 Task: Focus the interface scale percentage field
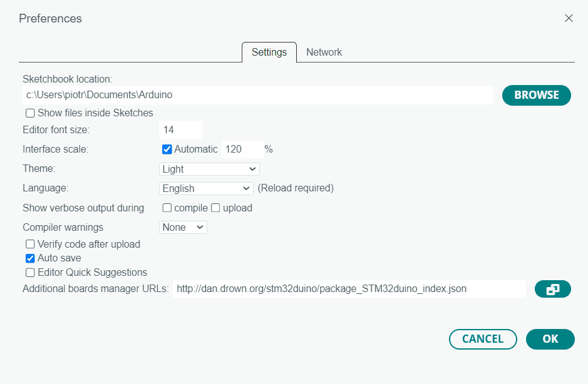click(242, 149)
